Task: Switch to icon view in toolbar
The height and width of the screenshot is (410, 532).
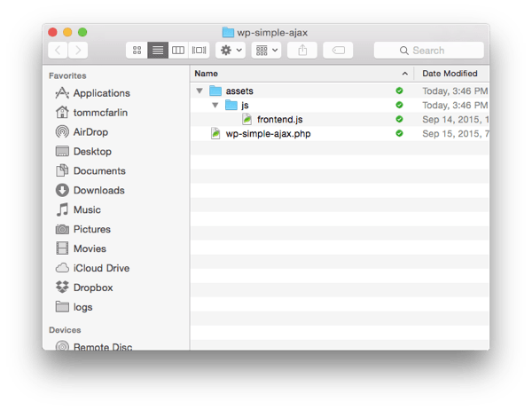Action: click(x=137, y=51)
